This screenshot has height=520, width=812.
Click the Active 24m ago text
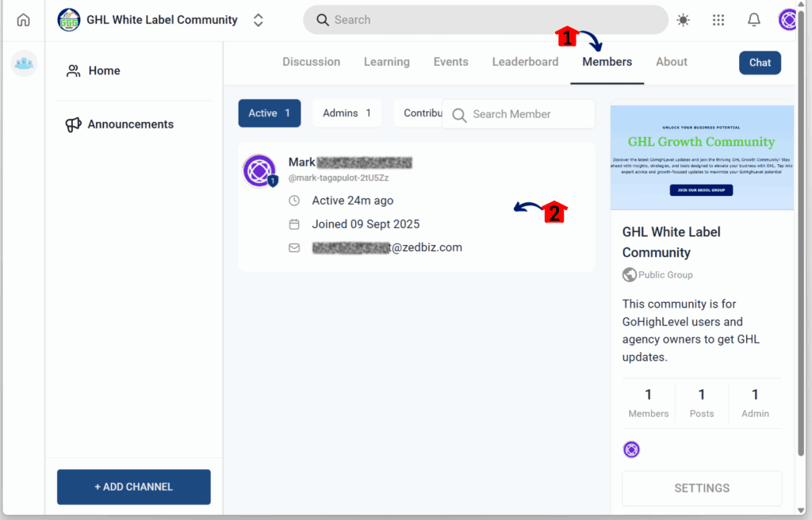pos(353,201)
